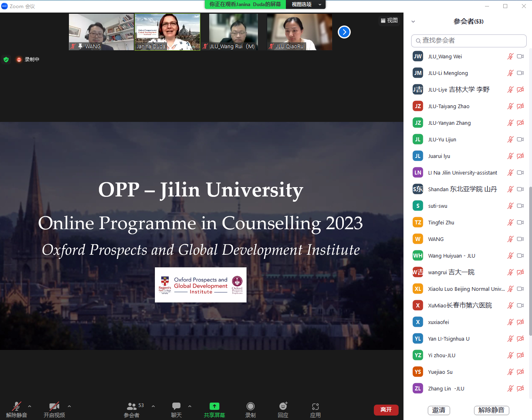The width and height of the screenshot is (532, 420).
Task: Click camera-off icon for Yan LI-Tsignhua U
Action: point(520,339)
